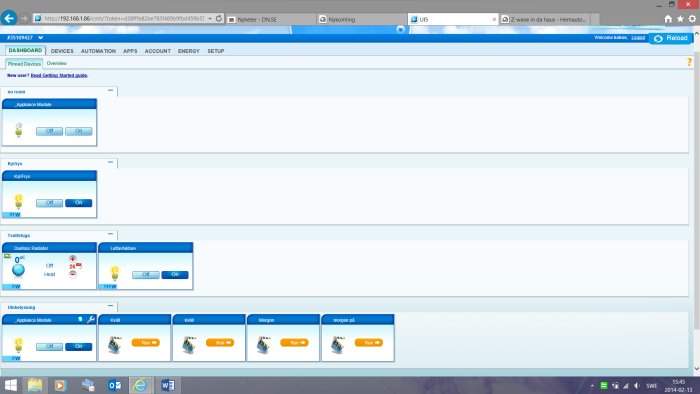Collapse the Utebelysning section

110,306
